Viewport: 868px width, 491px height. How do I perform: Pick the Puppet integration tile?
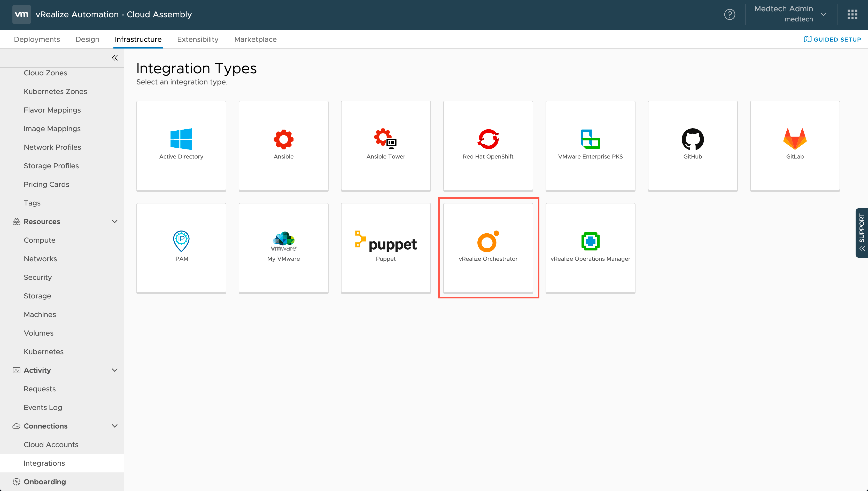pyautogui.click(x=385, y=248)
